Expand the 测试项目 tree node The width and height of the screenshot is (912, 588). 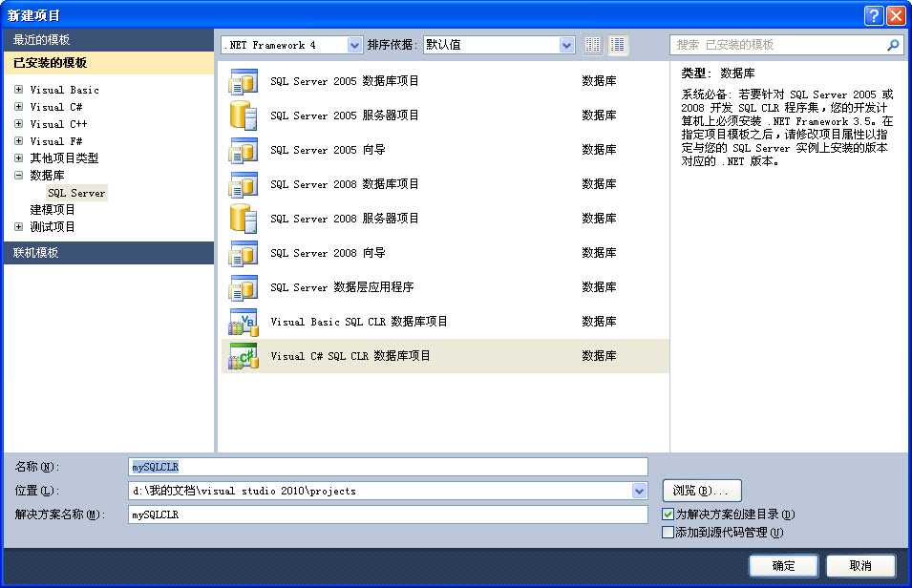point(18,227)
